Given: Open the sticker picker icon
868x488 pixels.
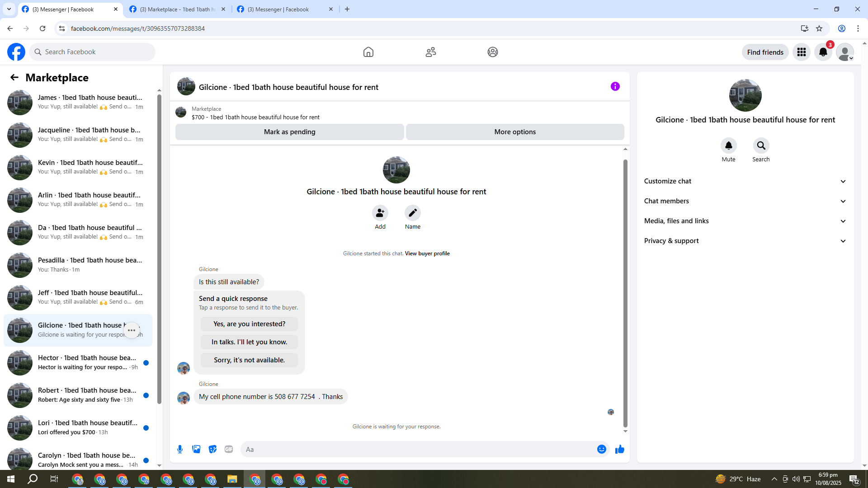Looking at the screenshot, I should coord(212,449).
